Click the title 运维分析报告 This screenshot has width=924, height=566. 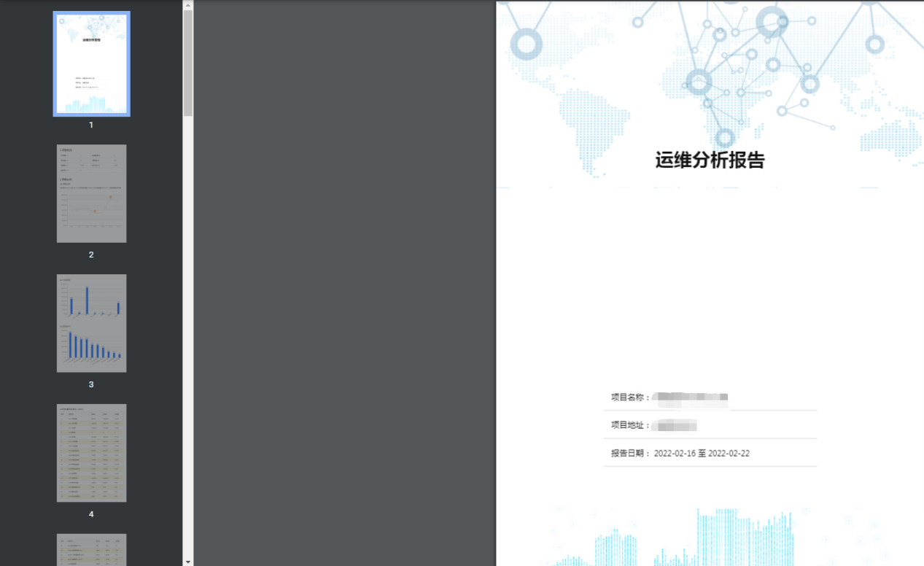click(x=710, y=160)
